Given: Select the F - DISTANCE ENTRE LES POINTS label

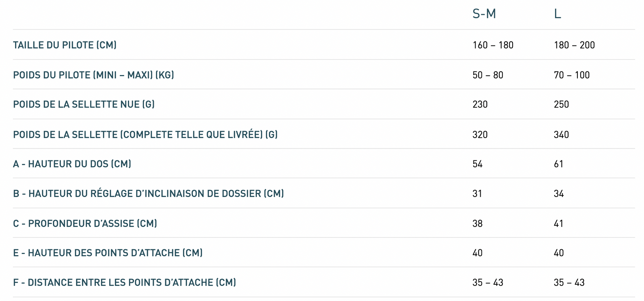Looking at the screenshot, I should [125, 282].
